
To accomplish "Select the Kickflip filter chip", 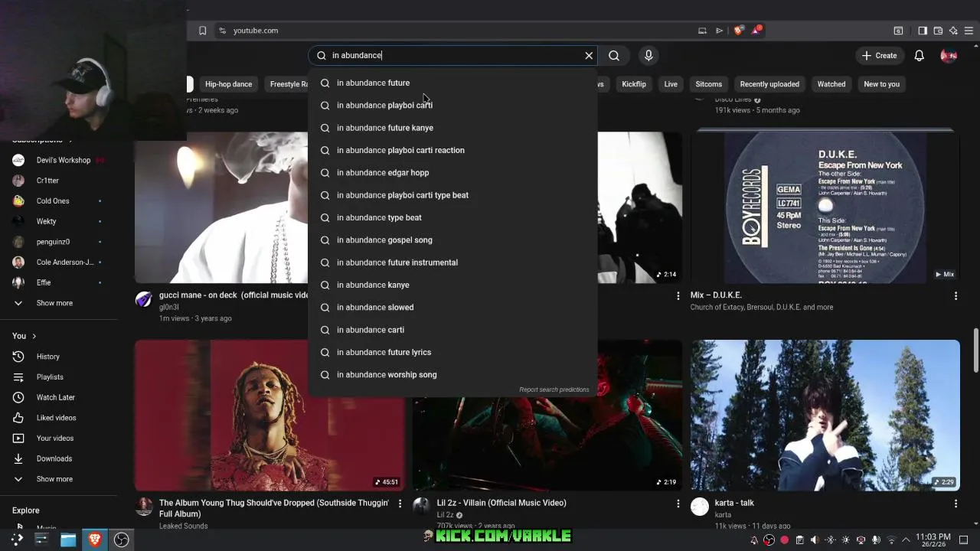I will click(634, 84).
